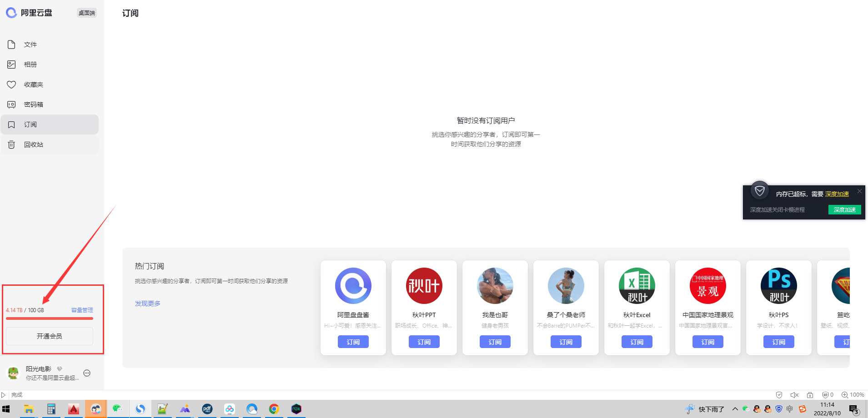The image size is (868, 418).
Task: Click the heart icon for 收藏夹
Action: (x=12, y=85)
